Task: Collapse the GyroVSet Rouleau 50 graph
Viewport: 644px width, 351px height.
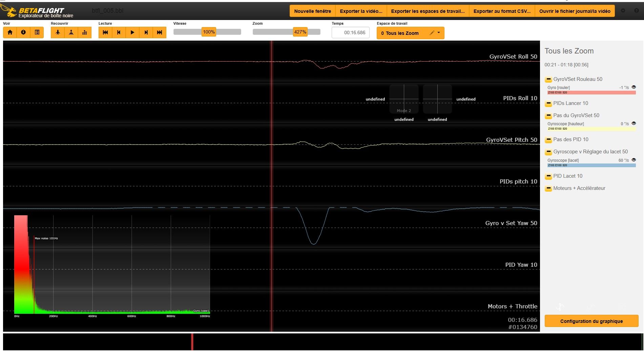Action: tap(548, 80)
